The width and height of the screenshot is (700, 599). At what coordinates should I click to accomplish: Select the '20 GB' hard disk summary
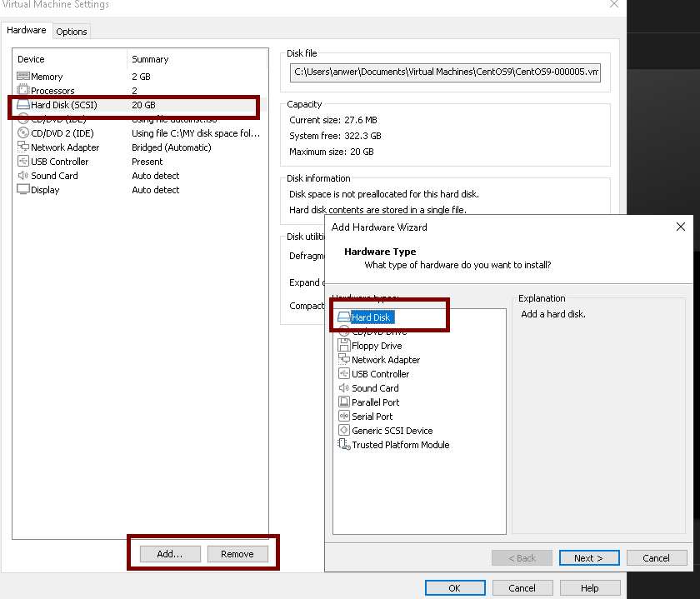point(143,105)
